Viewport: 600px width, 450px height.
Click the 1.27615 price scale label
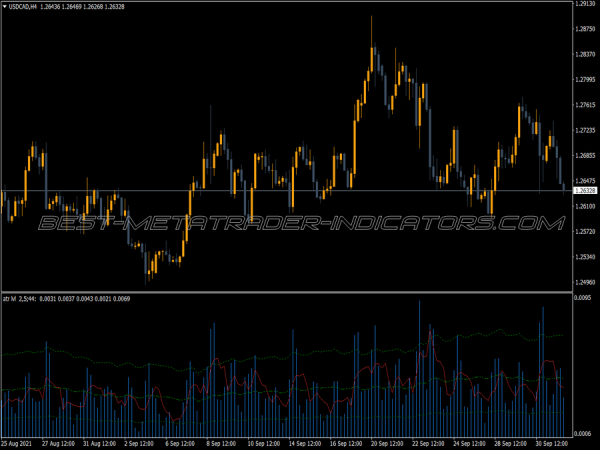pyautogui.click(x=585, y=105)
